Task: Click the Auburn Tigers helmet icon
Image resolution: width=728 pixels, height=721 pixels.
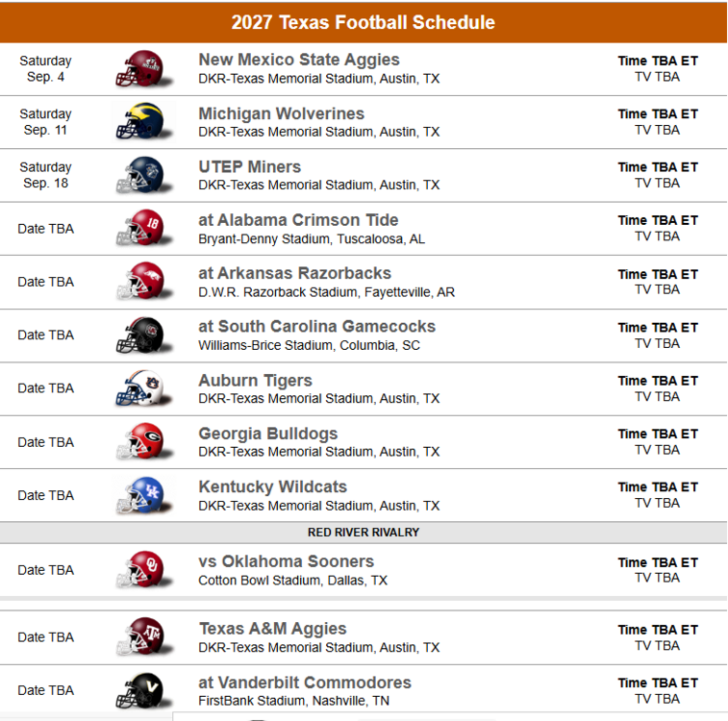Action: (139, 388)
